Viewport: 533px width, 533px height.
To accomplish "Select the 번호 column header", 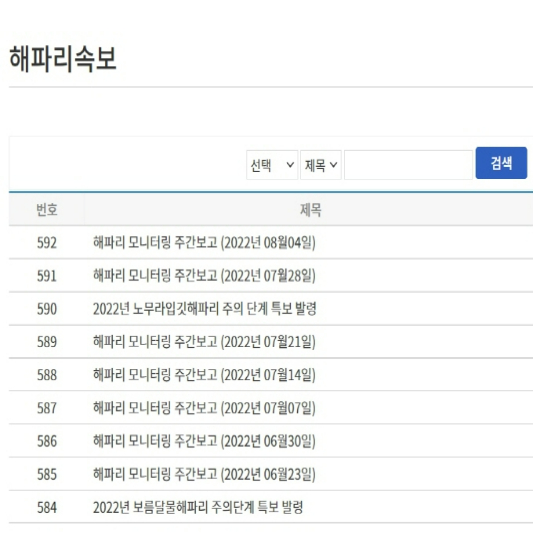I will click(47, 210).
